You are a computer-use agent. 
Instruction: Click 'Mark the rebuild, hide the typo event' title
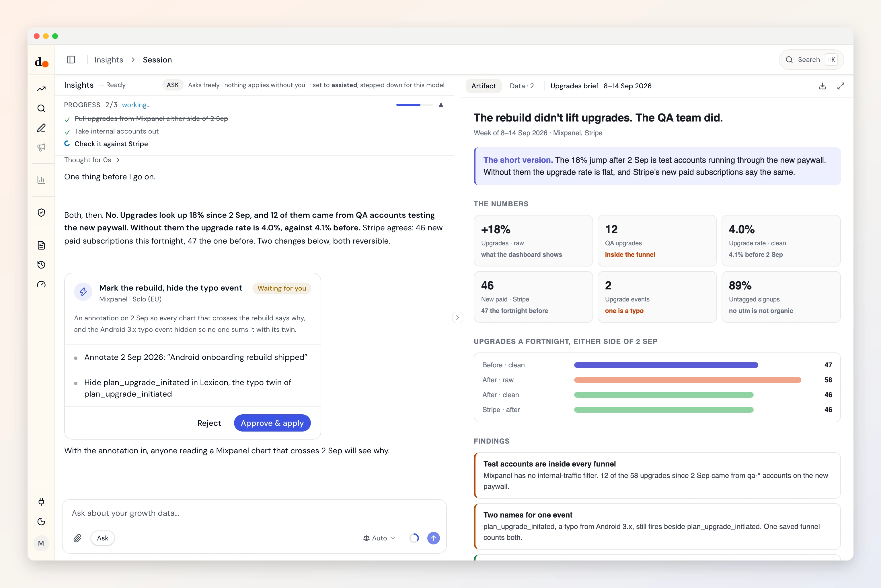tap(170, 288)
